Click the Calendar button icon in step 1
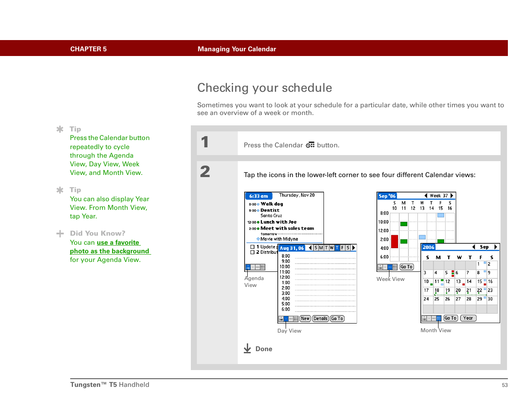Viewport: 532px width, 411px height. (x=310, y=145)
